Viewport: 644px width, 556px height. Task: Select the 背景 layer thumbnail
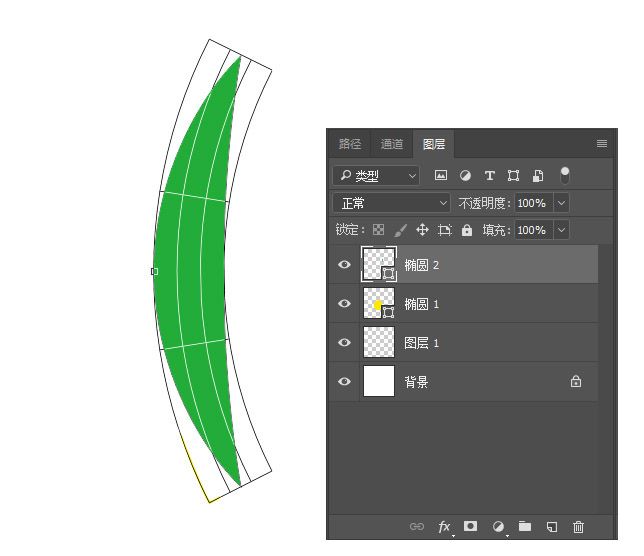pos(379,381)
